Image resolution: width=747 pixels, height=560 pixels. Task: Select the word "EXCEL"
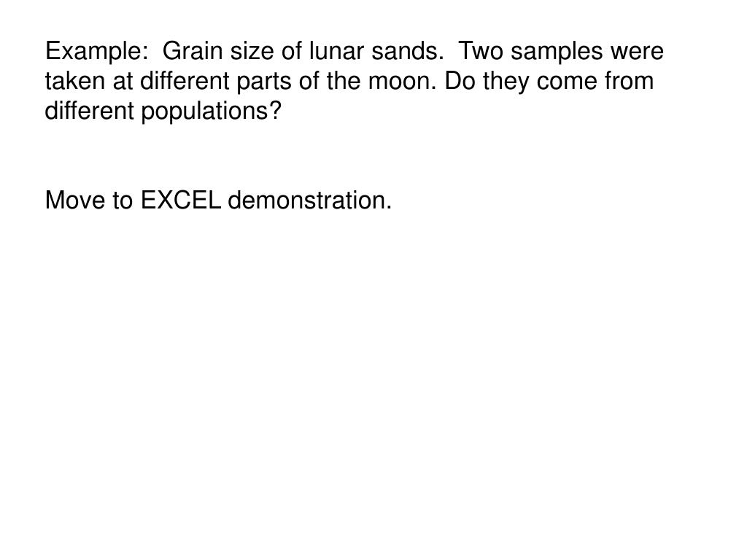click(x=181, y=200)
